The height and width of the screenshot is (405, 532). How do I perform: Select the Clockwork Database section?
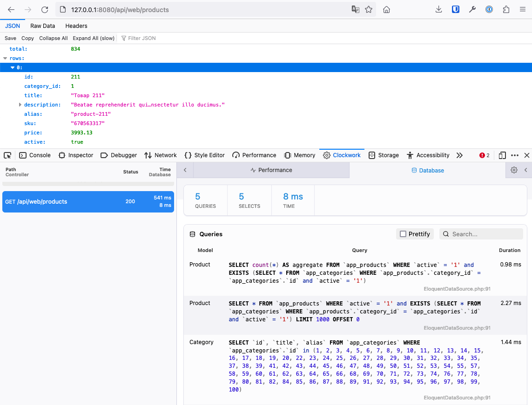pos(427,170)
